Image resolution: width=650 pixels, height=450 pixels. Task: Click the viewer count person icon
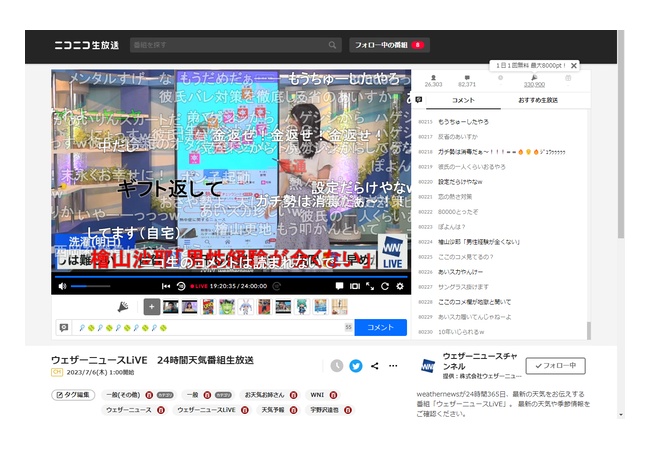(433, 77)
